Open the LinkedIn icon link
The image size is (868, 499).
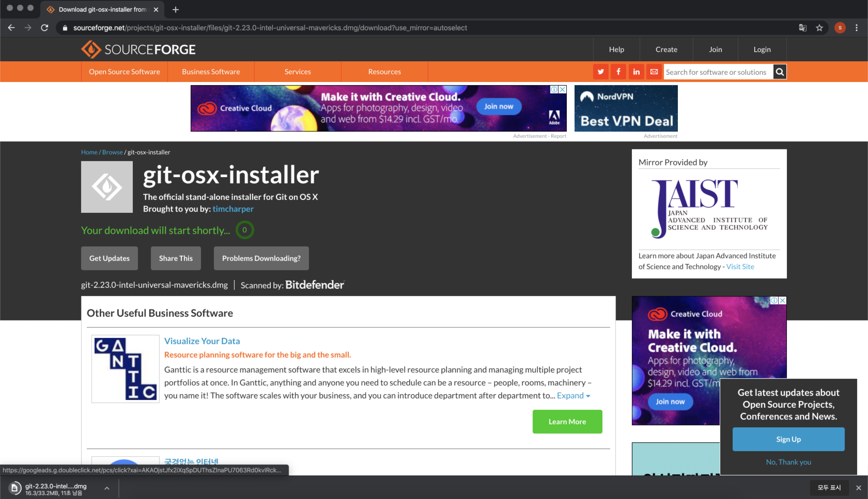(636, 72)
